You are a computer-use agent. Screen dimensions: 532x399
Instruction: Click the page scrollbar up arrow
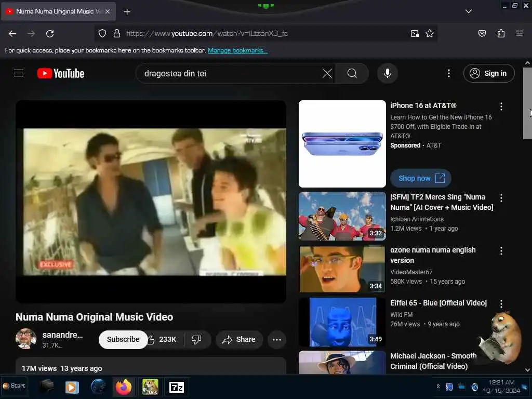click(527, 63)
